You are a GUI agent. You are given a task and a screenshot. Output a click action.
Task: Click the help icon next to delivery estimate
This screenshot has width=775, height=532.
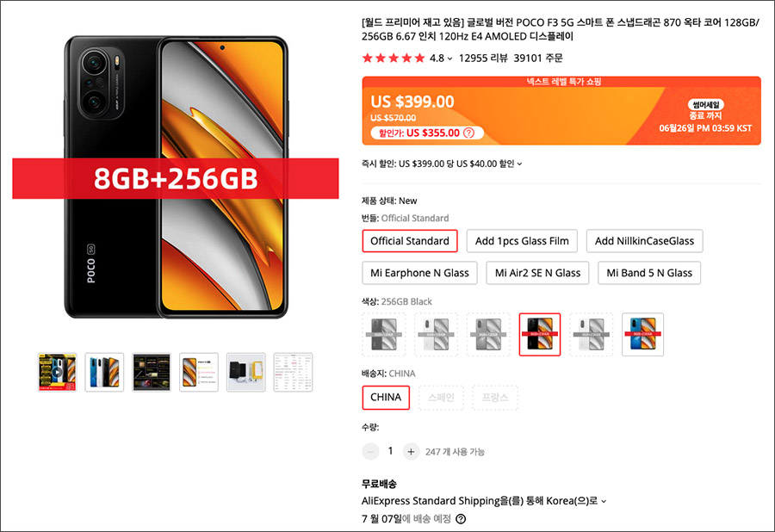[461, 519]
